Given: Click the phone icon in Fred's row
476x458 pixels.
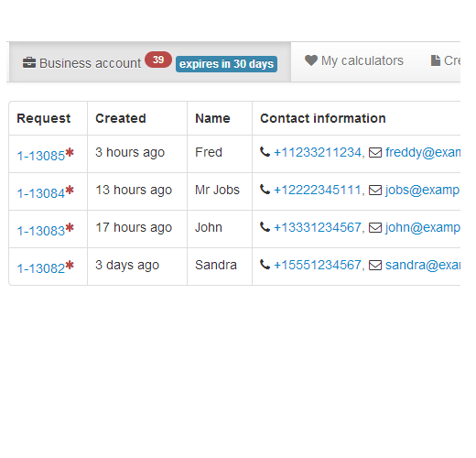Looking at the screenshot, I should (265, 152).
